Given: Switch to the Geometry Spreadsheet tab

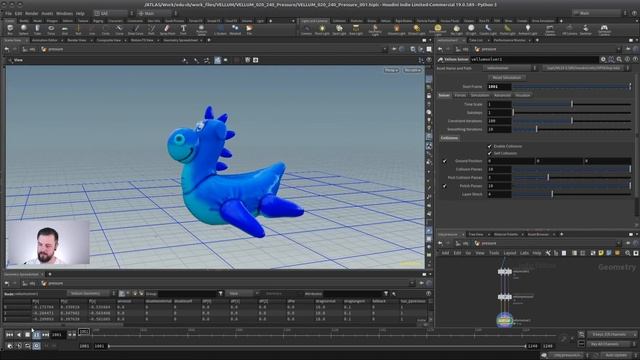Looking at the screenshot, I should (x=180, y=40).
